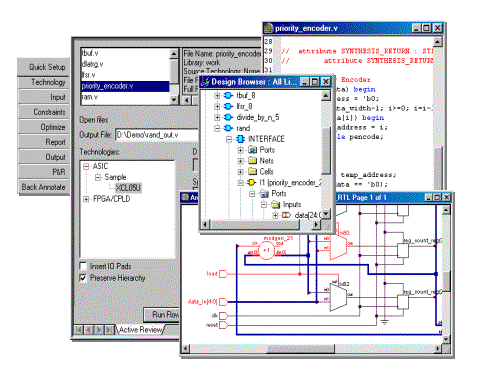Select tbuf.v in the file list
This screenshot has height=380, width=480.
pos(125,53)
